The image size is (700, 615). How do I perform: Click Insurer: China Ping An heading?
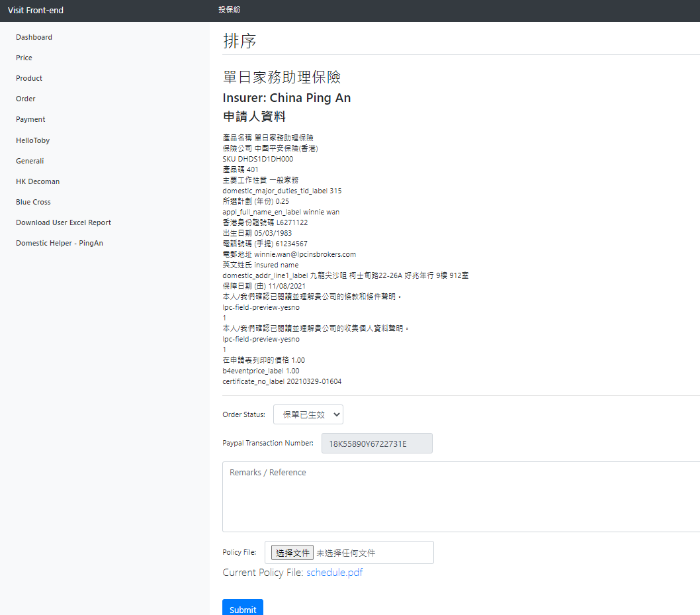286,98
